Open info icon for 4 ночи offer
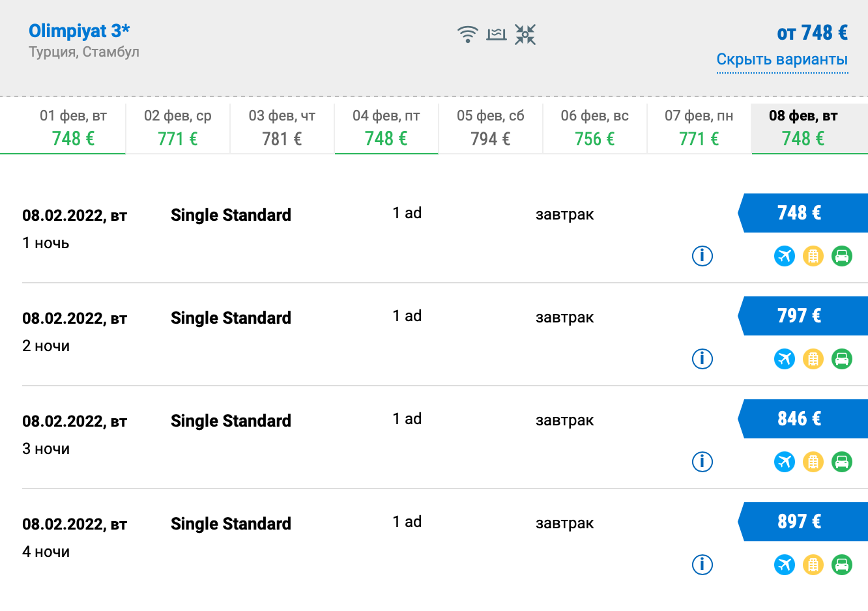This screenshot has width=868, height=611. pyautogui.click(x=702, y=565)
